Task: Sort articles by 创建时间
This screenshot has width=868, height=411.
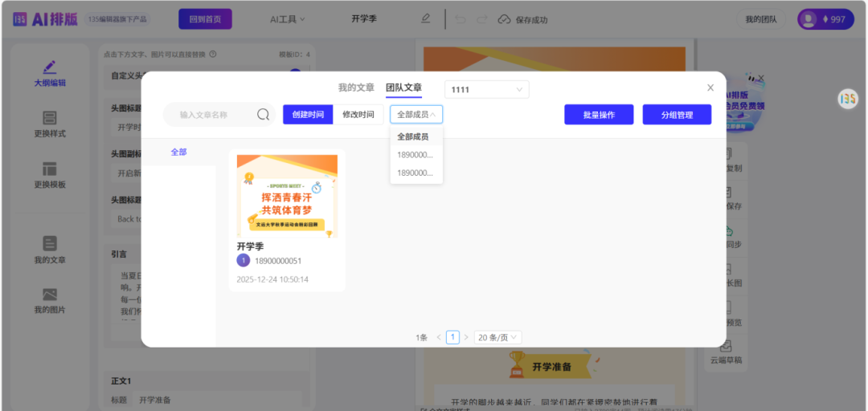Action: pos(308,115)
